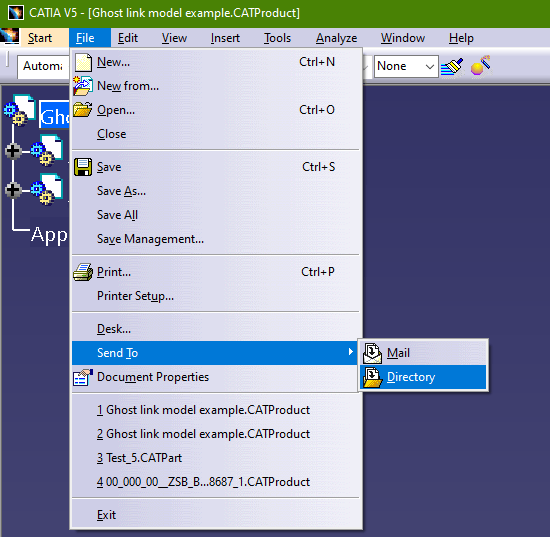This screenshot has width=550, height=537.
Task: Click the New from icon
Action: coord(83,86)
